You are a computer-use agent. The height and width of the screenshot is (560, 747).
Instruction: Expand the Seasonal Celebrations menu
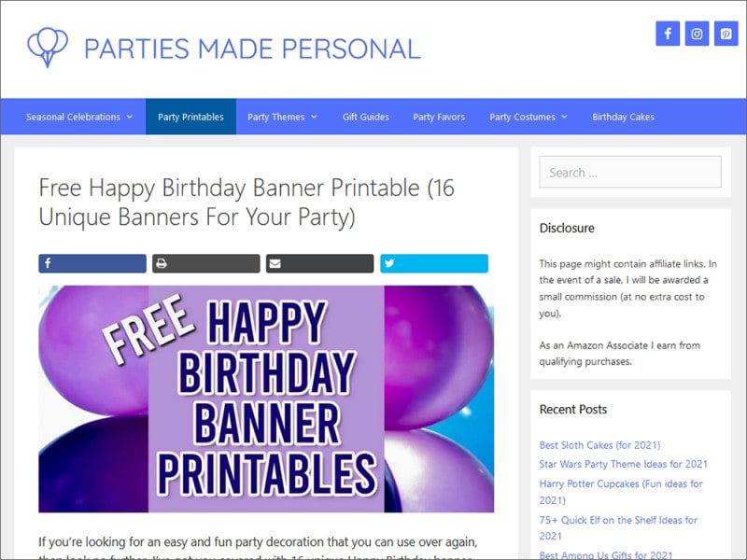coord(79,117)
